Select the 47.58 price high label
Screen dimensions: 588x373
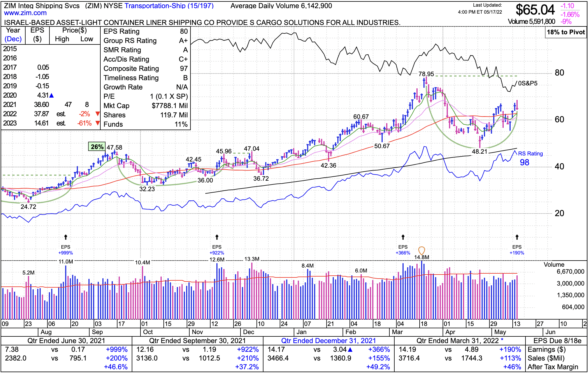coord(114,148)
